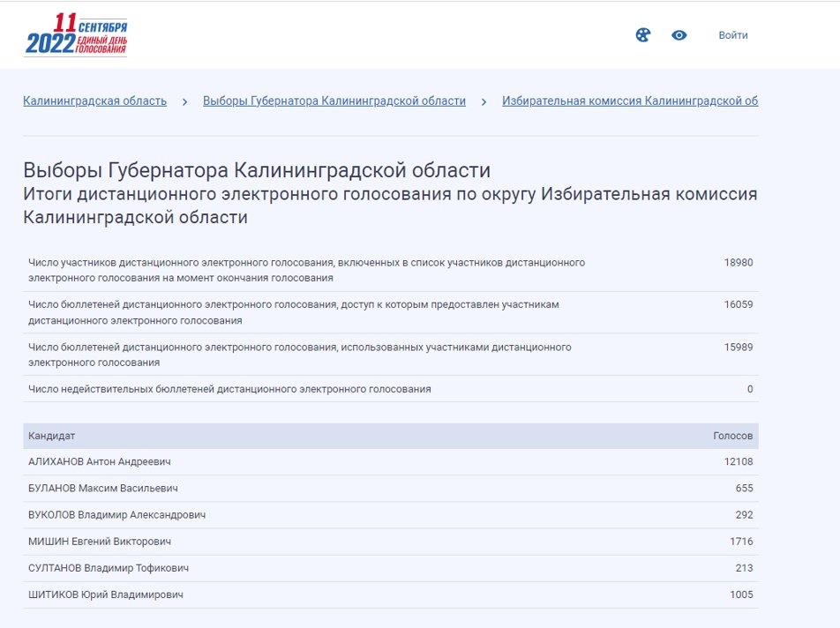Click invalid ballots value 0
The width and height of the screenshot is (840, 628).
click(x=750, y=389)
